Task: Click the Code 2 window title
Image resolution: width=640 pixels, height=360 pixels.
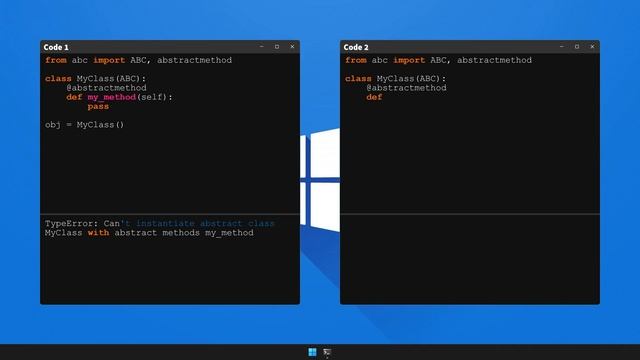Action: pyautogui.click(x=356, y=47)
